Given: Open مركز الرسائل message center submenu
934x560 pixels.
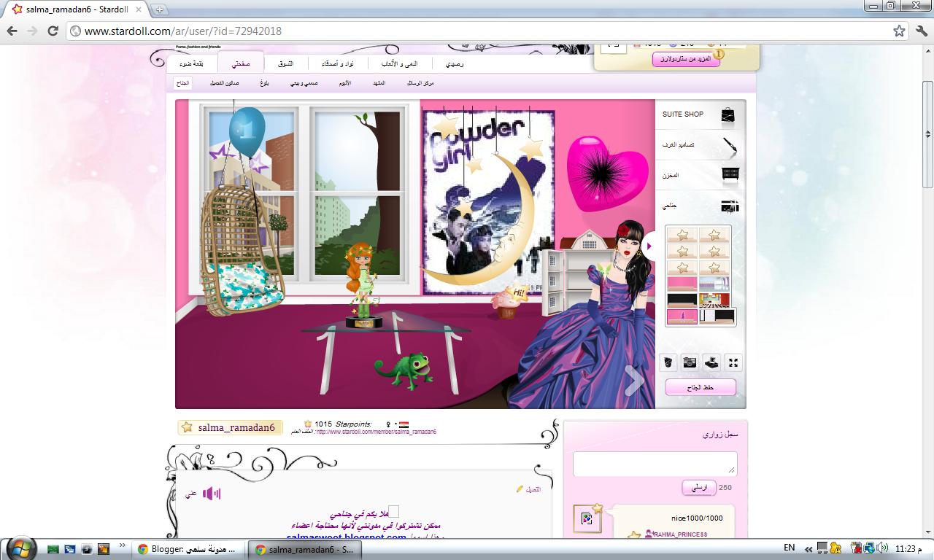Looking at the screenshot, I should pyautogui.click(x=420, y=83).
